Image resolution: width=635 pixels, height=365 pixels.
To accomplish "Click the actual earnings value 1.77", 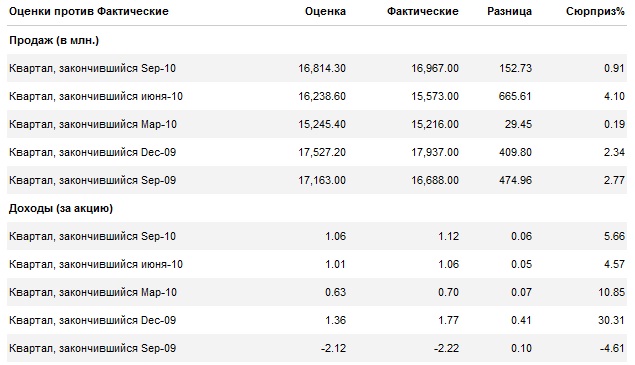I will point(448,320).
